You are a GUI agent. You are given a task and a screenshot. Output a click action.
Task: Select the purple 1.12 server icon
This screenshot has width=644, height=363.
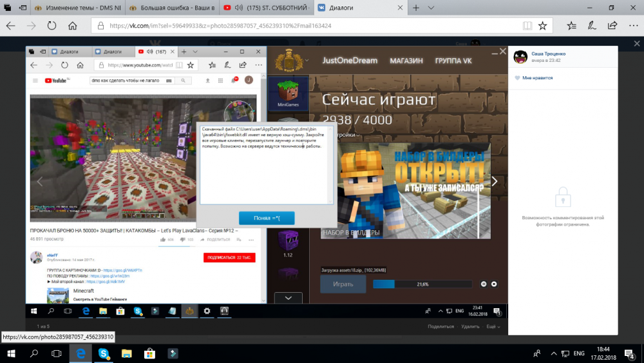point(288,243)
